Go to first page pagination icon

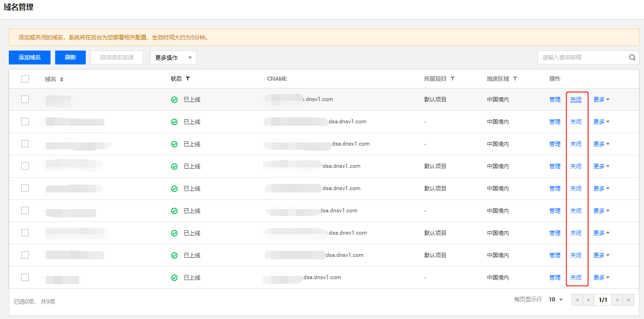point(577,300)
